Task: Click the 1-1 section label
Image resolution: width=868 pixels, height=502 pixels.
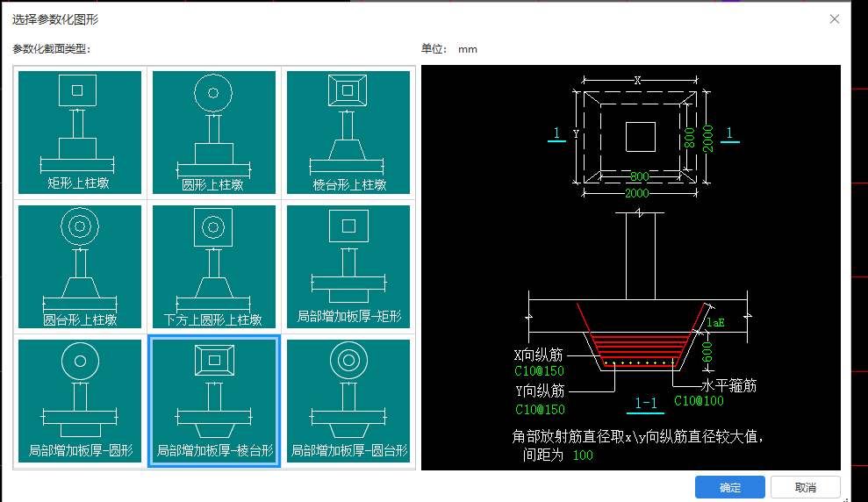Action: click(x=645, y=403)
